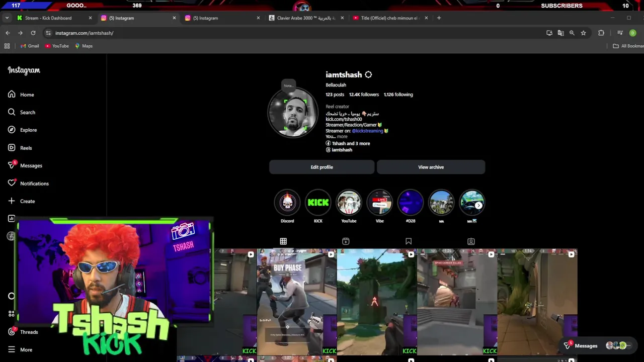Open 12.4K followers list
Screen dimensions: 644x362
[x=364, y=95]
